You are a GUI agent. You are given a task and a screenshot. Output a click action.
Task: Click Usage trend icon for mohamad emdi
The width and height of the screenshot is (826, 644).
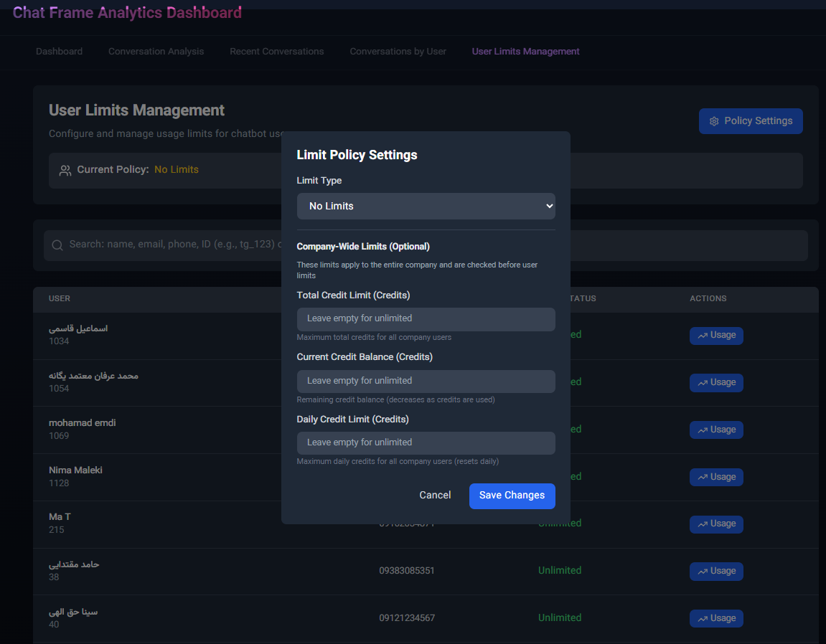[702, 430]
